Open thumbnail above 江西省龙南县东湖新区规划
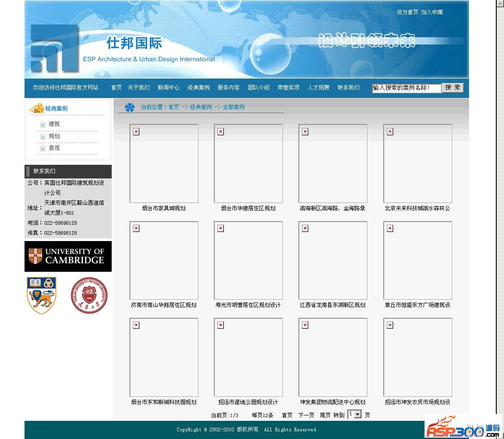The height and width of the screenshot is (439, 504). point(333,260)
